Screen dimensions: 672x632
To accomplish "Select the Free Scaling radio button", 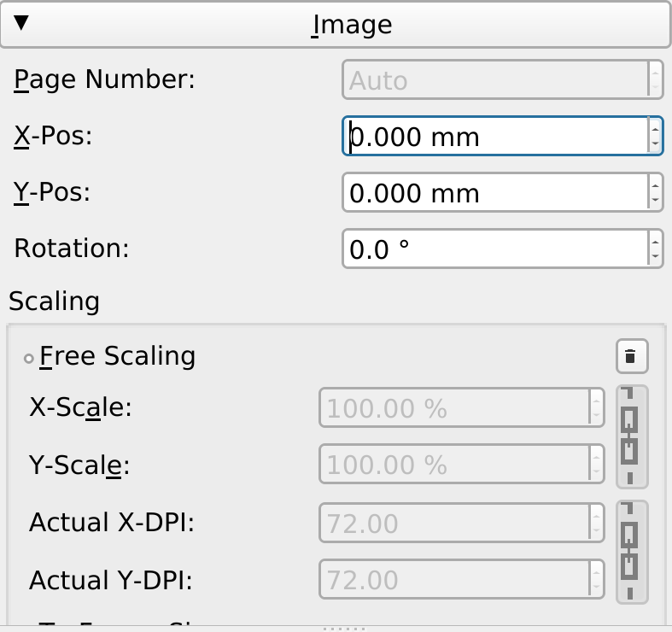I will tap(29, 358).
